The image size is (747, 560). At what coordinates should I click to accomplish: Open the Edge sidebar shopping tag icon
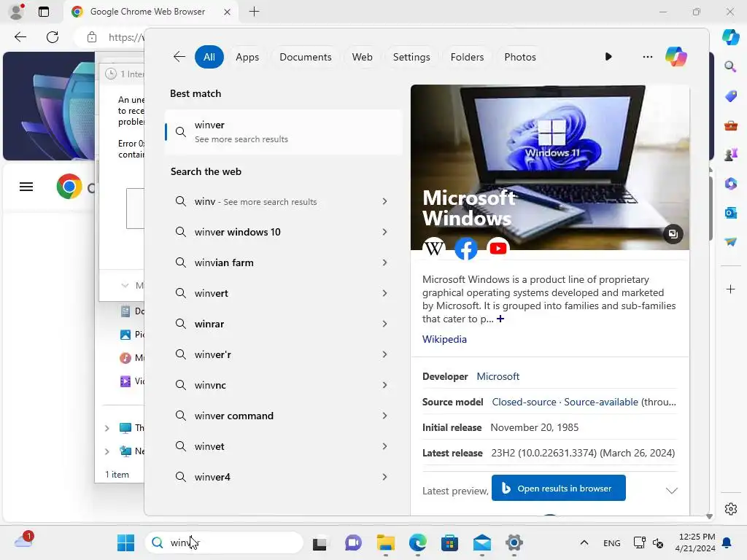730,96
